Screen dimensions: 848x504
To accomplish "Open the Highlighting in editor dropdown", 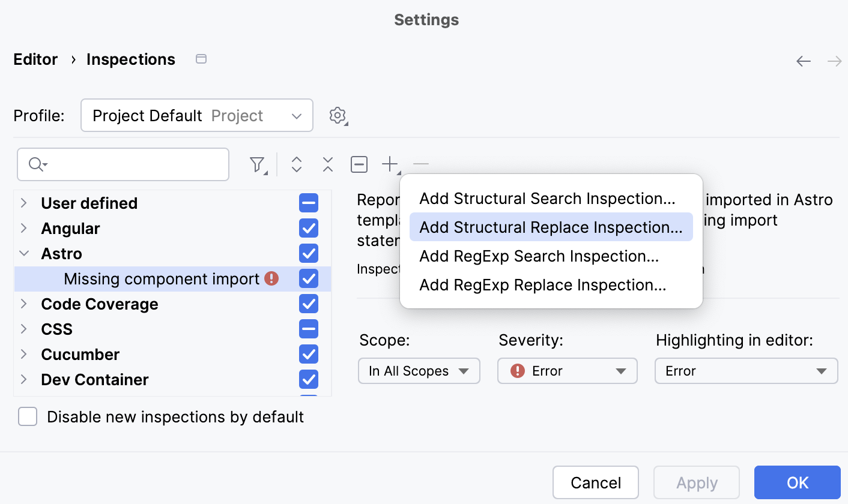I will [746, 371].
